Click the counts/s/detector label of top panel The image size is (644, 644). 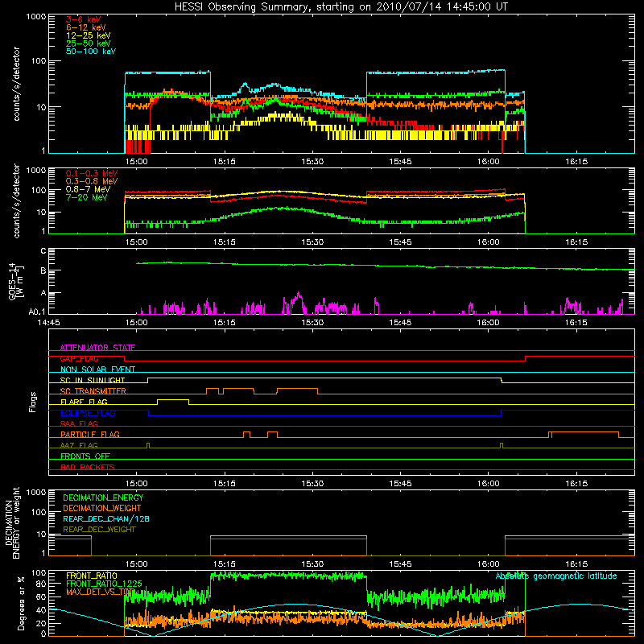(16, 84)
